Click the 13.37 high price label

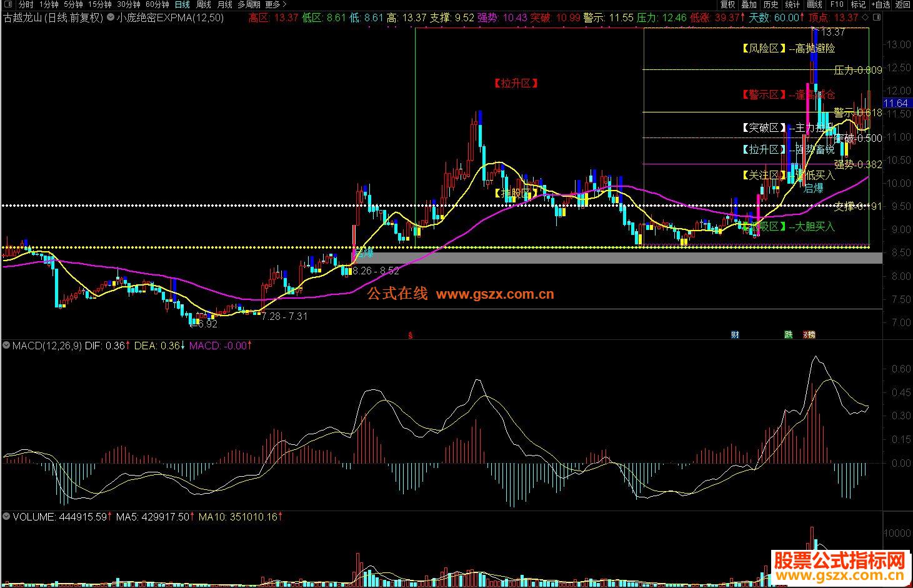point(833,32)
